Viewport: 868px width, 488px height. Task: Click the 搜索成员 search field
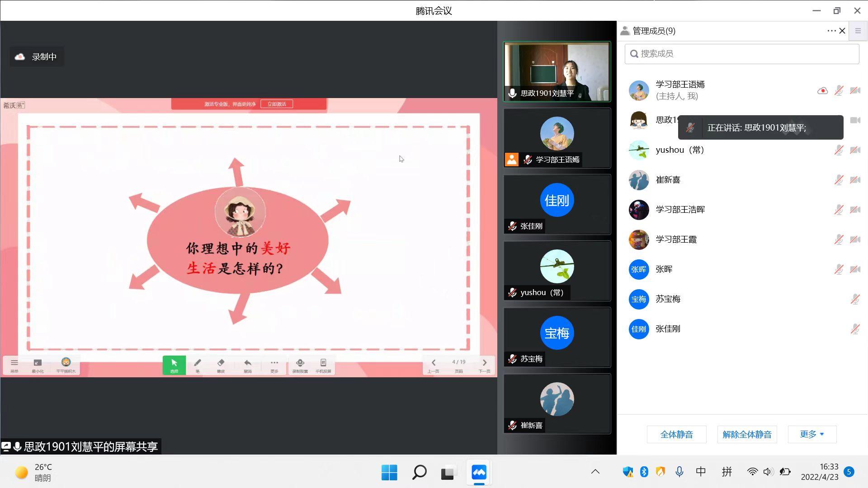(x=741, y=54)
